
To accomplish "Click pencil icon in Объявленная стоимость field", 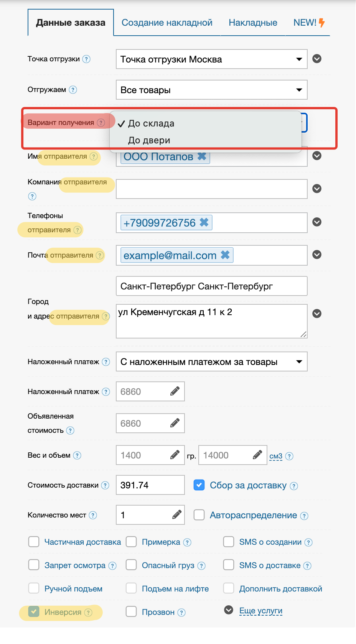I will click(175, 423).
